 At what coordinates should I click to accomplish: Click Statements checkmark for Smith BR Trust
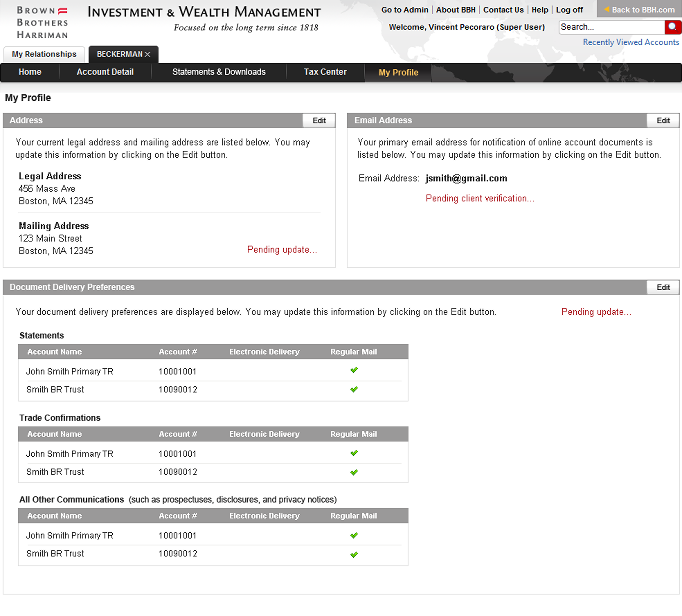[x=354, y=389]
